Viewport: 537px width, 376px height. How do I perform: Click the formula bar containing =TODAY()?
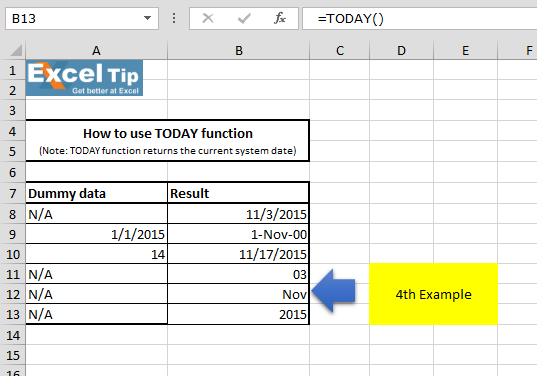420,18
